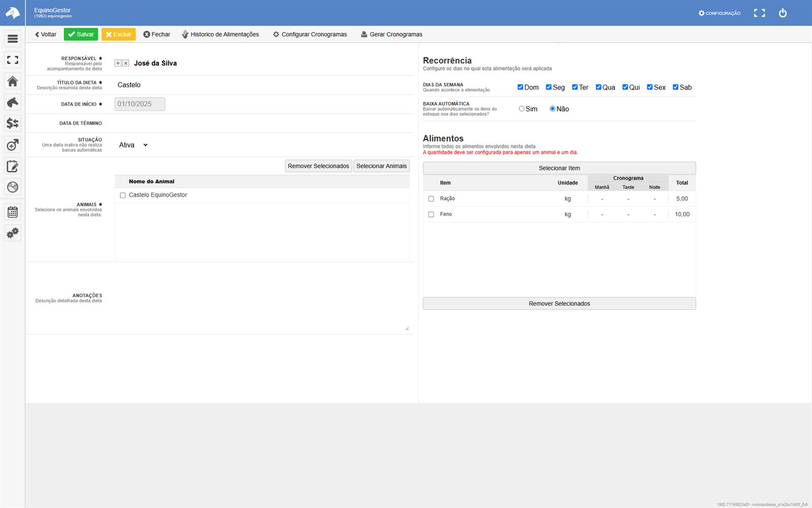Screen dimensions: 812x508
Task: Open the horse animals sidebar icon
Action: tap(13, 102)
